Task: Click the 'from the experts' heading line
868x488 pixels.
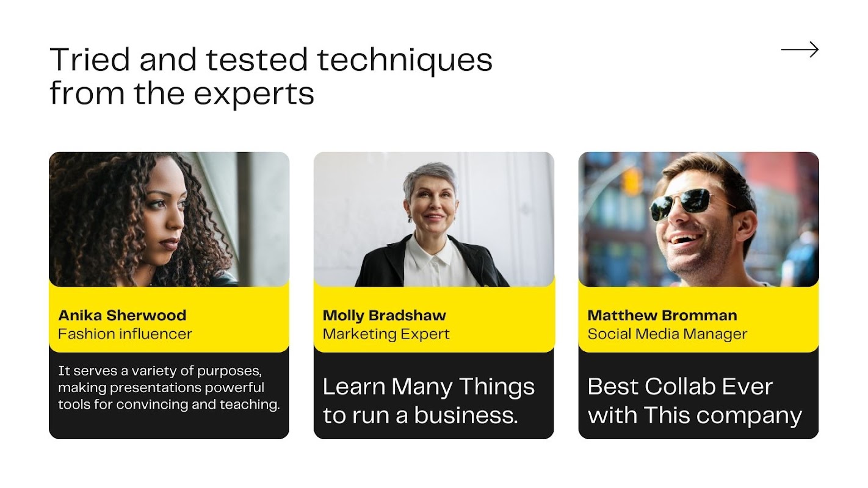Action: 182,94
